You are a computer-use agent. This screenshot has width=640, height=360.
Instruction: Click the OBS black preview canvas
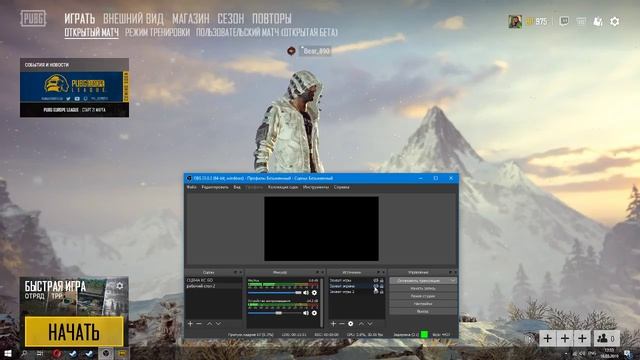[x=321, y=229]
